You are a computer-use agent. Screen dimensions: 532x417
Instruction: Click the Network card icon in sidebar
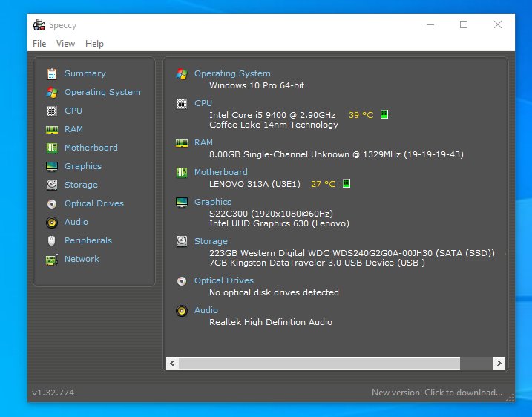coord(52,260)
